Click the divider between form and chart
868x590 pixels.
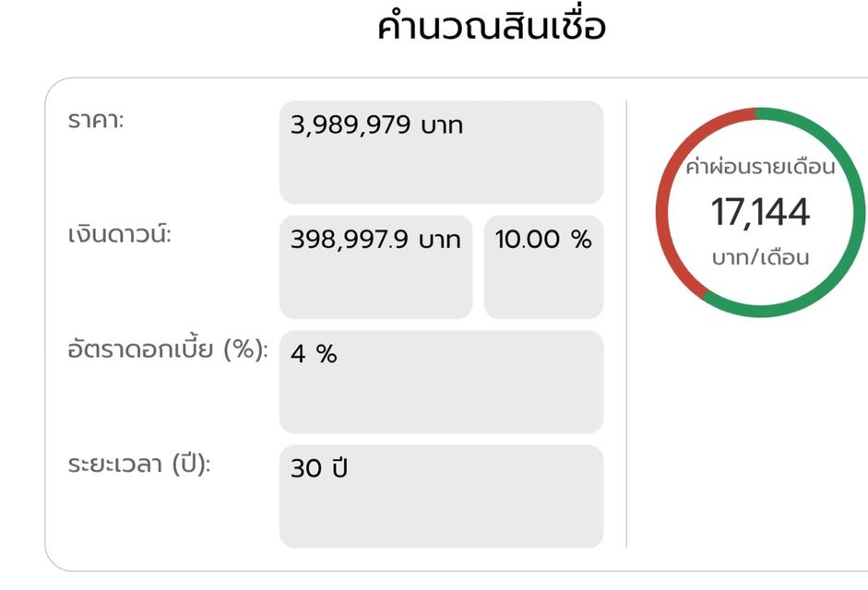[x=628, y=323]
